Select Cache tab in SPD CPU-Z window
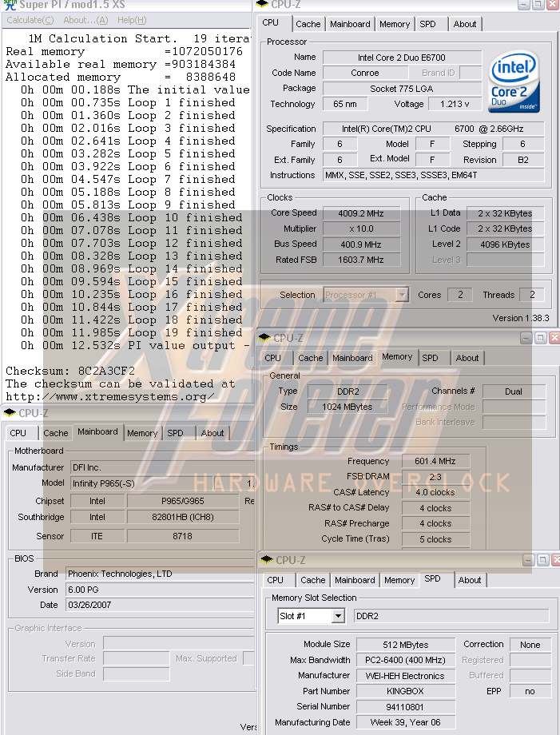560x735 pixels. (x=312, y=580)
